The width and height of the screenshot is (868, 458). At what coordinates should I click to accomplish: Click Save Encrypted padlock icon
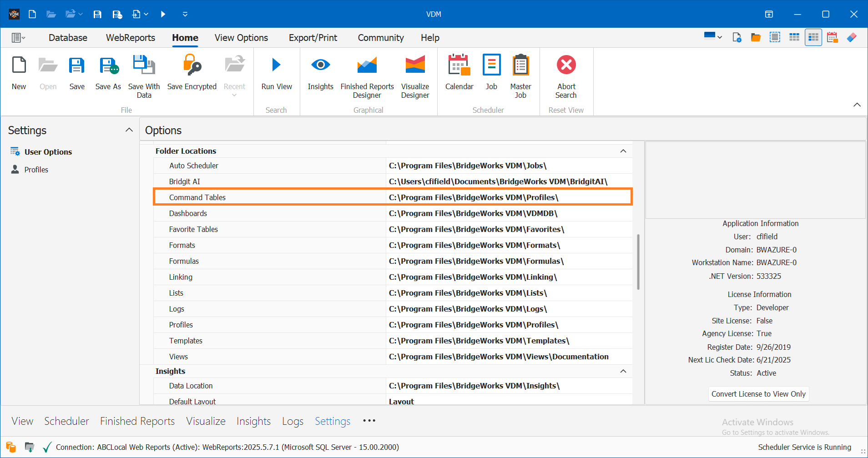pos(192,65)
